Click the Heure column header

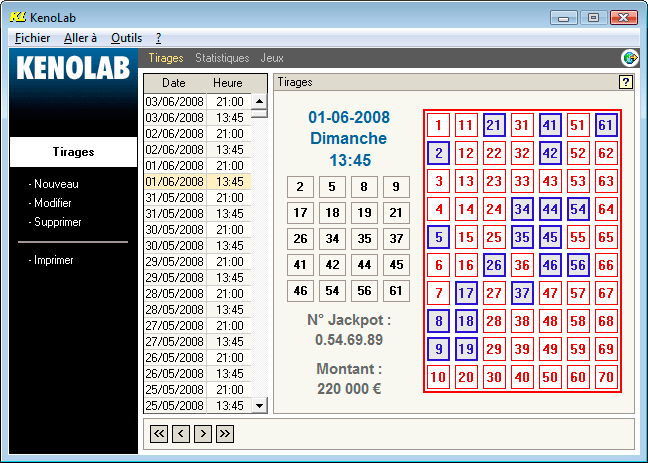click(228, 83)
